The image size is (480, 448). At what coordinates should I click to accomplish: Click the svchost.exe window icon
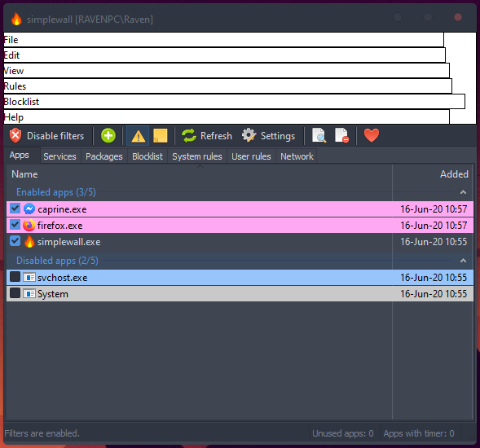pos(29,278)
